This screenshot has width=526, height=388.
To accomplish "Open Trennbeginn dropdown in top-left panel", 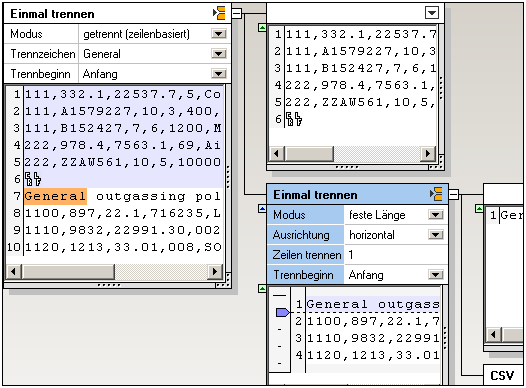I will coord(219,74).
